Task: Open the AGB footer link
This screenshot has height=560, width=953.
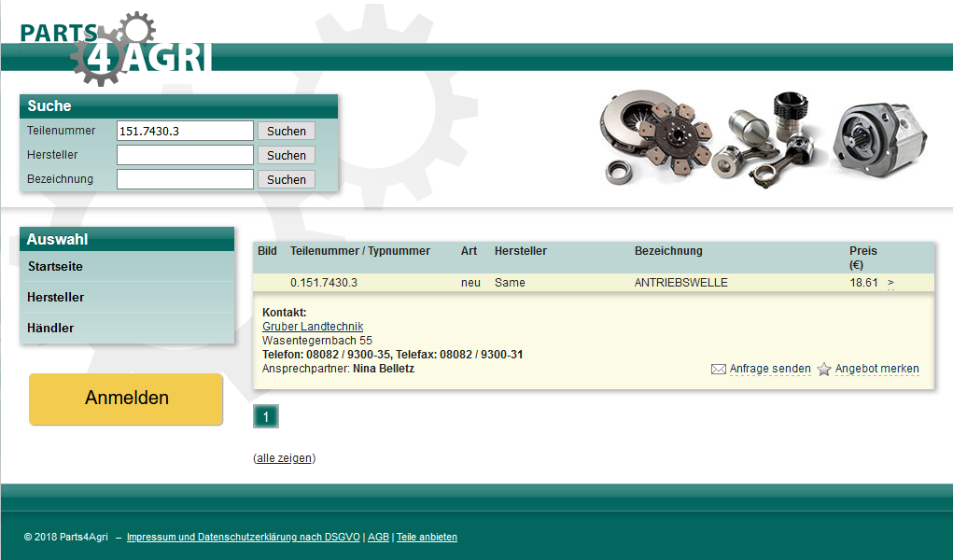Action: [x=378, y=538]
